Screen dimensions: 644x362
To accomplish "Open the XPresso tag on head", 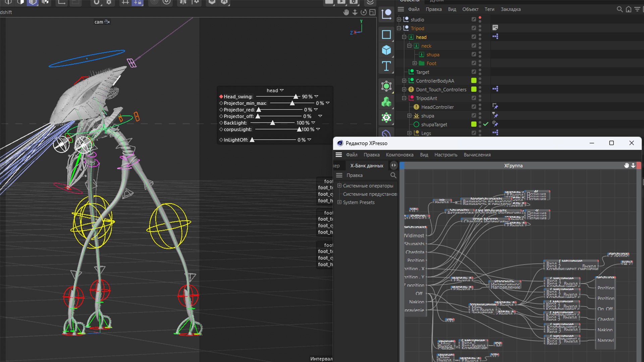I will (495, 37).
